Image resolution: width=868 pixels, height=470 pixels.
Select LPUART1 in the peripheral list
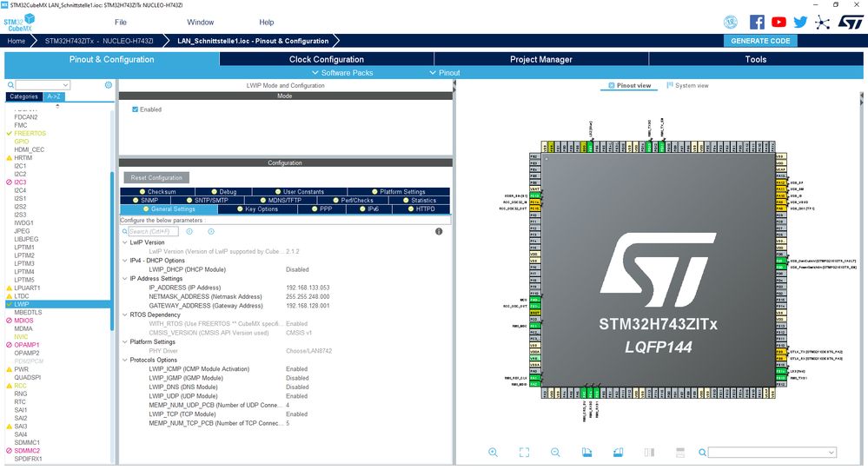coord(27,288)
